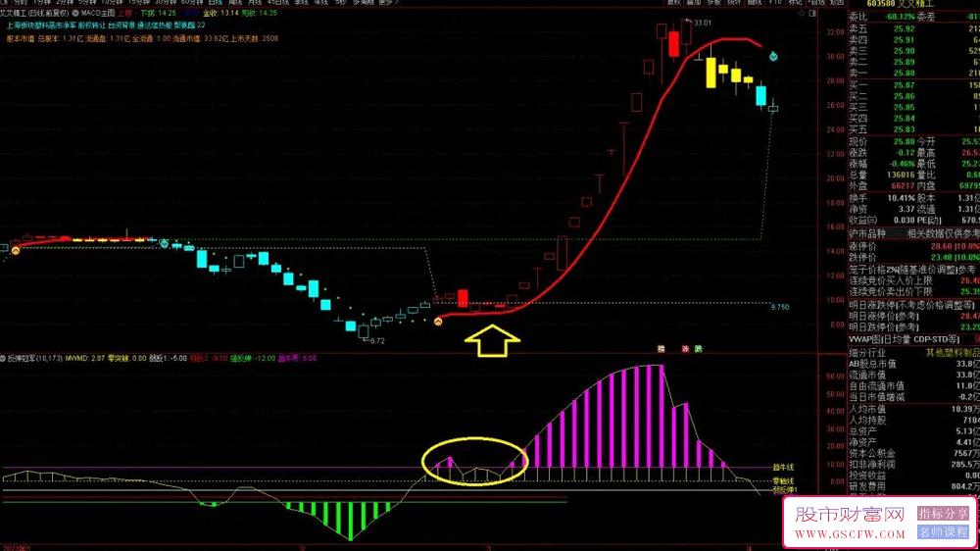Click the F10 company info button
Image resolution: width=980 pixels, height=551 pixels.
tap(775, 3)
